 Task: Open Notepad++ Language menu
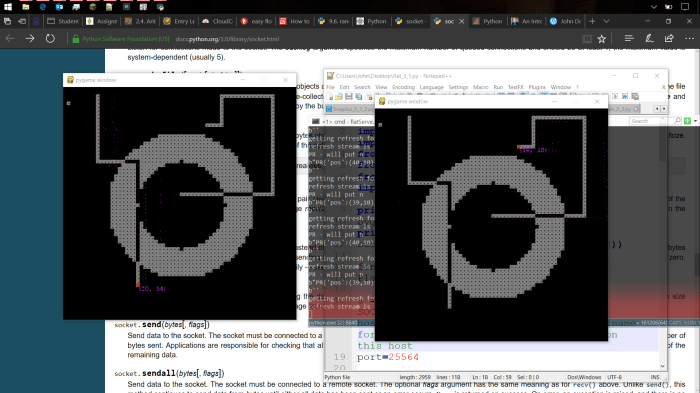pos(431,87)
